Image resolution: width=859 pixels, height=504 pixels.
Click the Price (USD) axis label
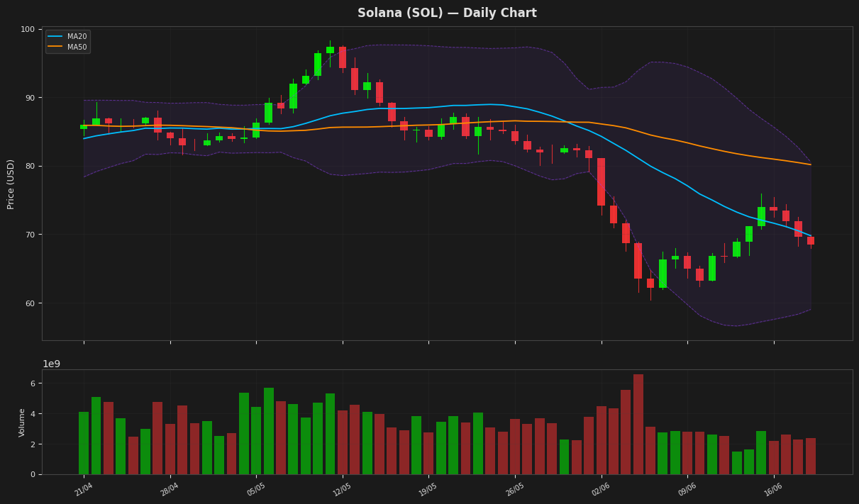(11, 184)
